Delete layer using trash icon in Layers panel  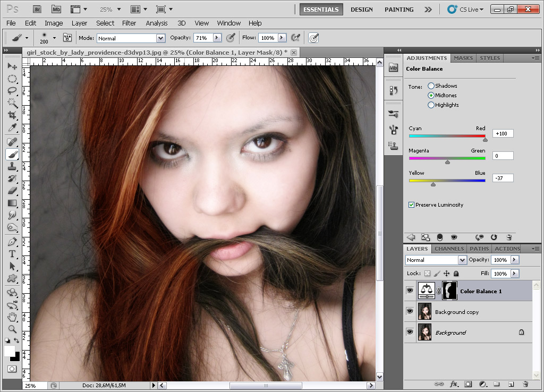pos(525,384)
